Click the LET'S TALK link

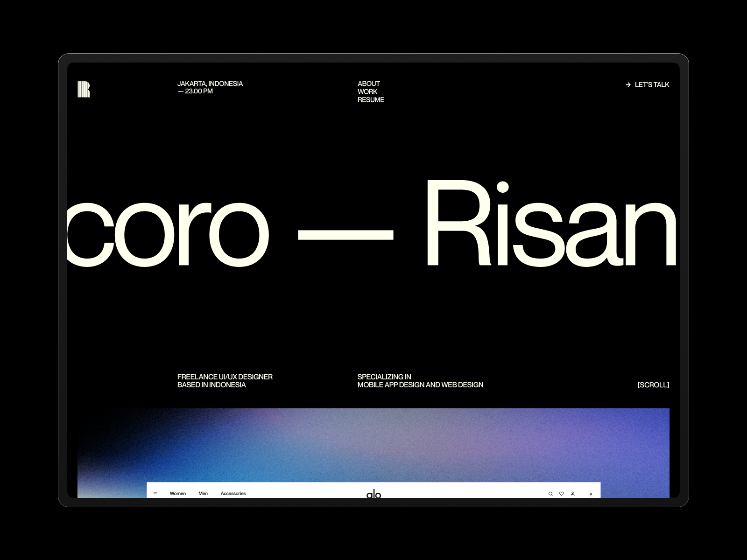[x=652, y=84]
